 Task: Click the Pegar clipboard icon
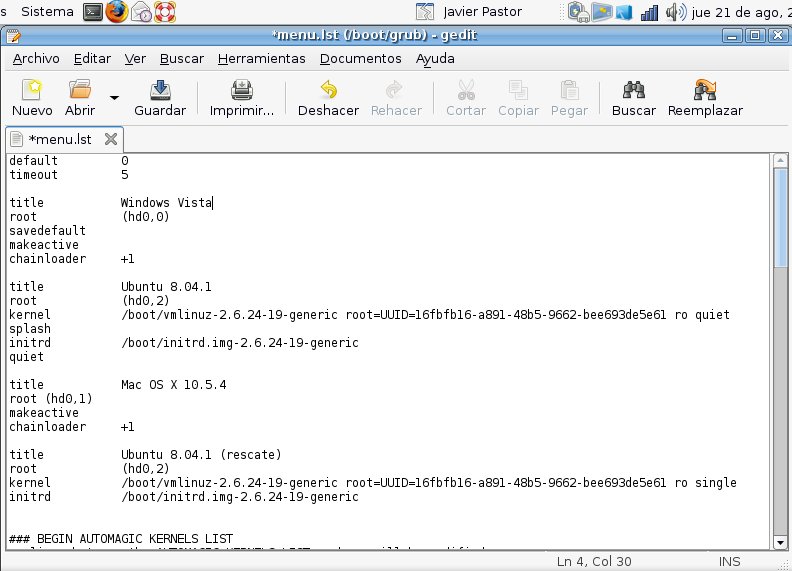(570, 90)
